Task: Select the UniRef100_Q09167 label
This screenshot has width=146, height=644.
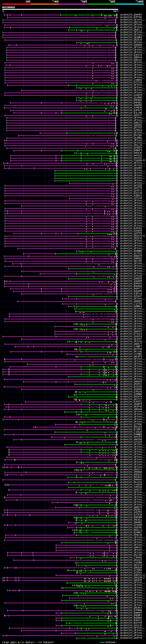Action: click(x=131, y=296)
